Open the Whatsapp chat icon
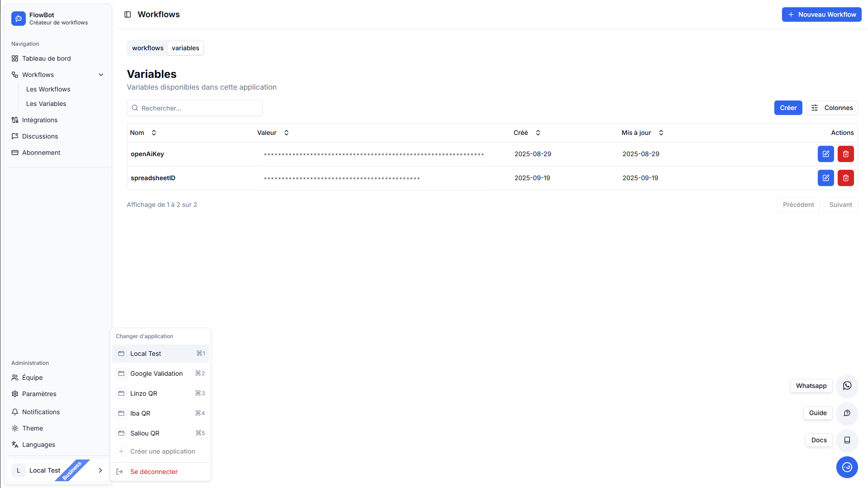This screenshot has width=868, height=488. tap(847, 386)
